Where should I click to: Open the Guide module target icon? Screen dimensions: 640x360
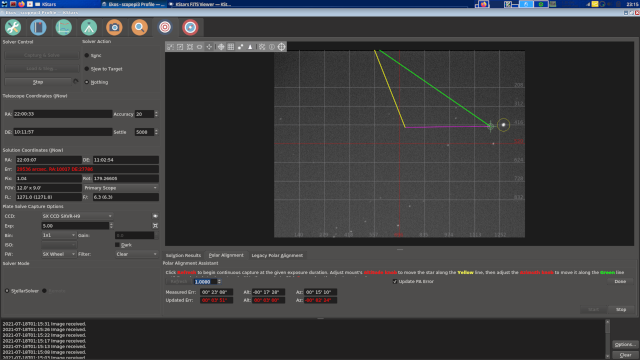coord(190,27)
